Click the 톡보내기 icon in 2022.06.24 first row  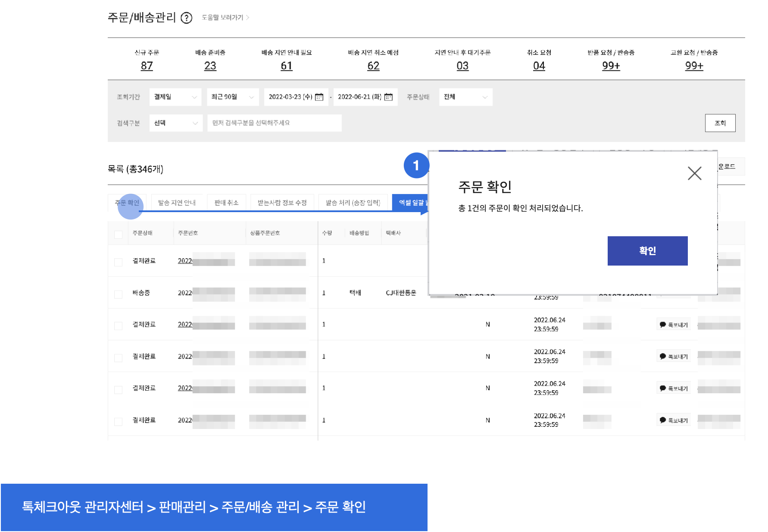pos(663,325)
